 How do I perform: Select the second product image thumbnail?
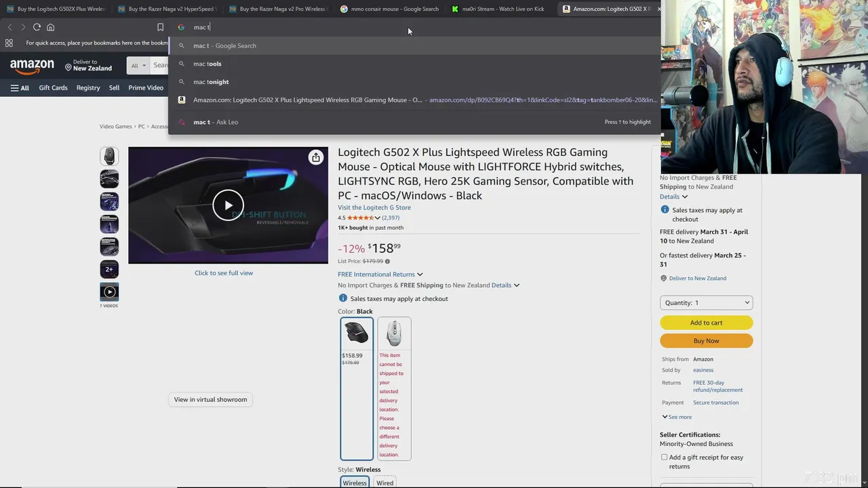[109, 179]
